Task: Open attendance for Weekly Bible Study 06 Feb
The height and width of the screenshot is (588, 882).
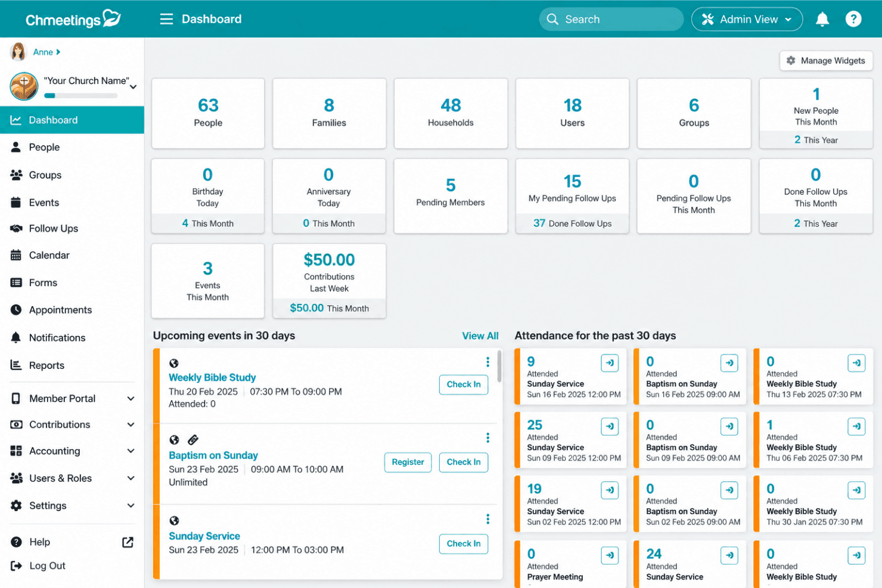Action: point(856,427)
